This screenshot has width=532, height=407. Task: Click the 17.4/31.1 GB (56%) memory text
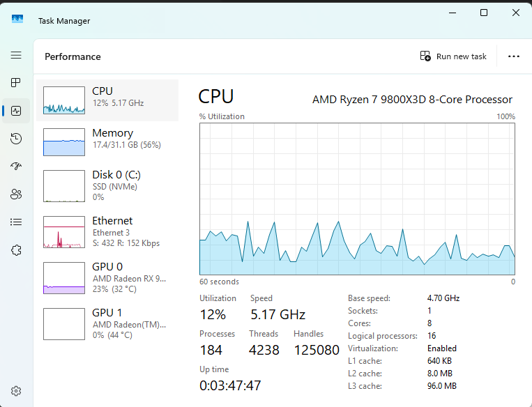pos(127,145)
